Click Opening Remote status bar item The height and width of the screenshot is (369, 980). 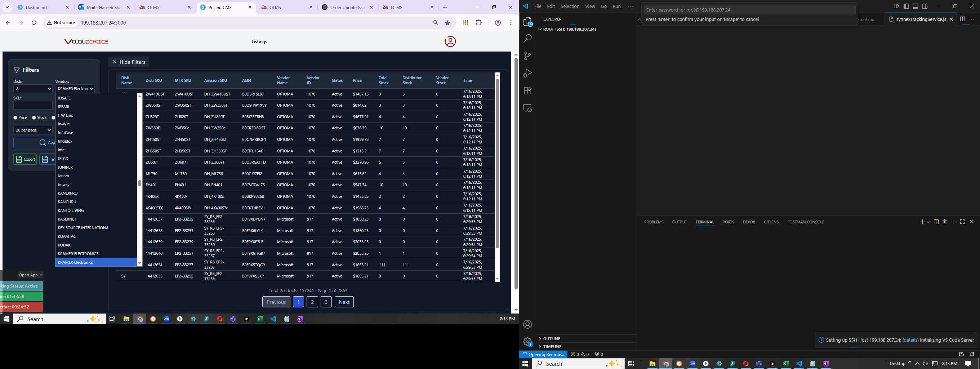coord(543,354)
